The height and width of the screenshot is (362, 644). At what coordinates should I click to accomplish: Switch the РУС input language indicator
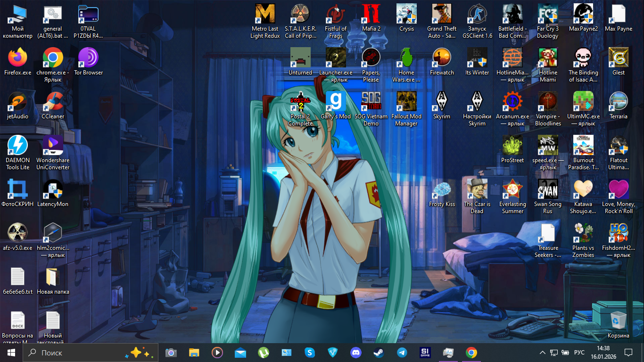pyautogui.click(x=579, y=353)
